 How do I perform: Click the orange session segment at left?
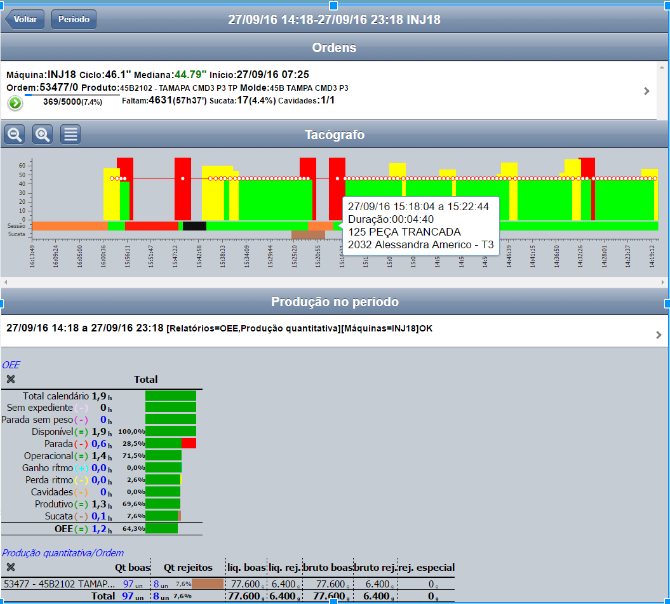coord(70,226)
